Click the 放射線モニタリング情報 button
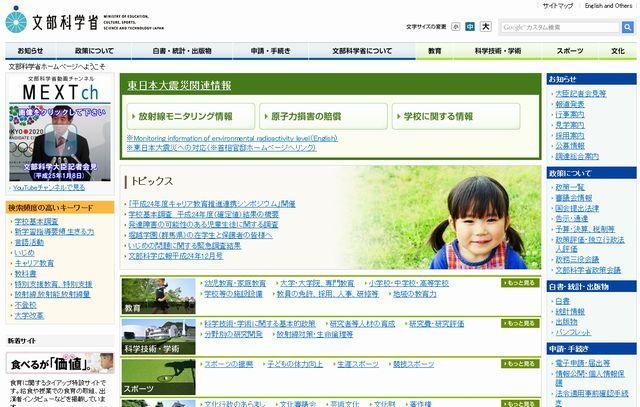The image size is (640, 407). click(191, 116)
